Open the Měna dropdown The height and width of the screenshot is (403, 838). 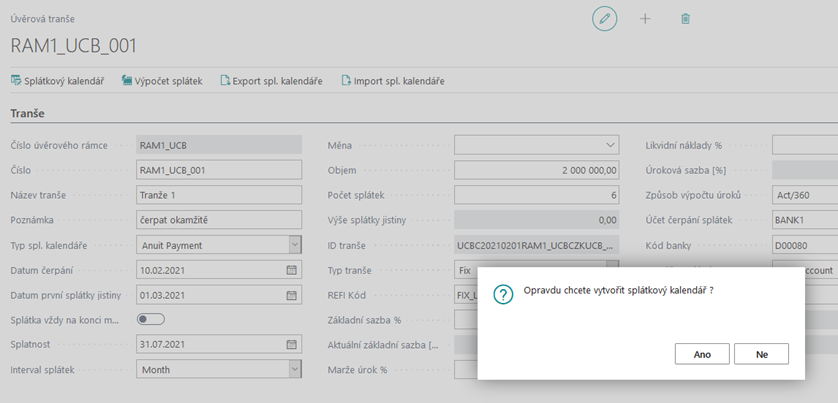point(611,145)
